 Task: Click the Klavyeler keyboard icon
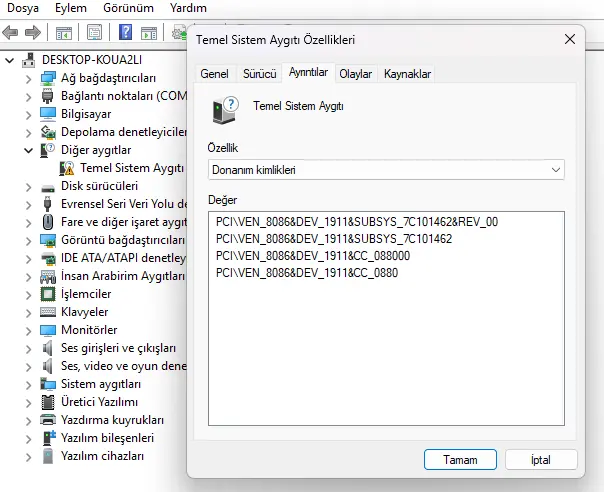pyautogui.click(x=48, y=312)
